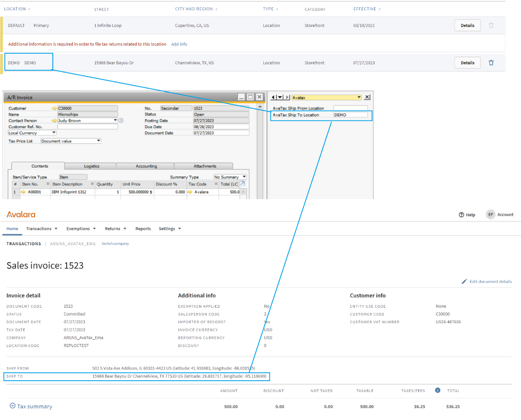Switch to the Attachments tab

coord(204,166)
